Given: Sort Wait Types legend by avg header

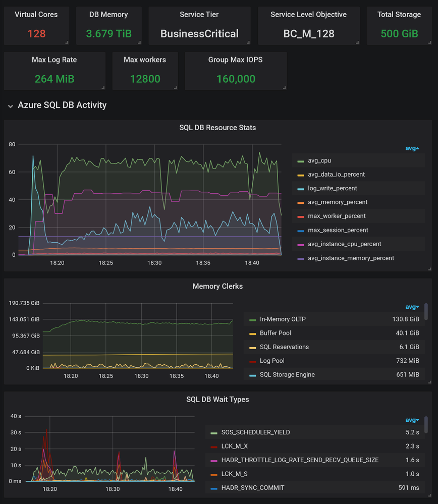Looking at the screenshot, I should 412,420.
